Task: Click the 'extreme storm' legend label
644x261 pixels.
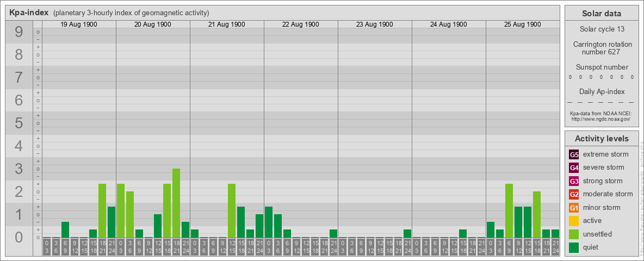Action: coord(605,154)
